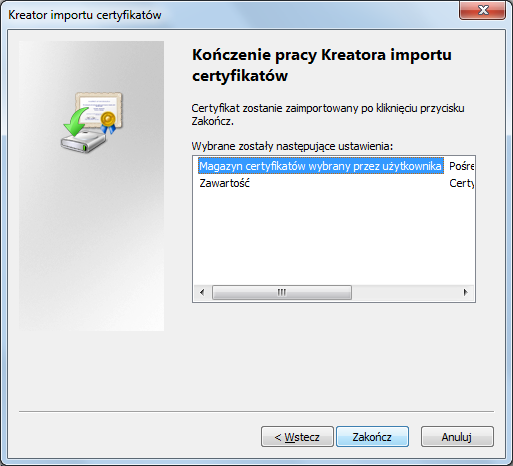Click the Wybrane zostały następujące ustawienia label
The image size is (513, 466).
292,146
